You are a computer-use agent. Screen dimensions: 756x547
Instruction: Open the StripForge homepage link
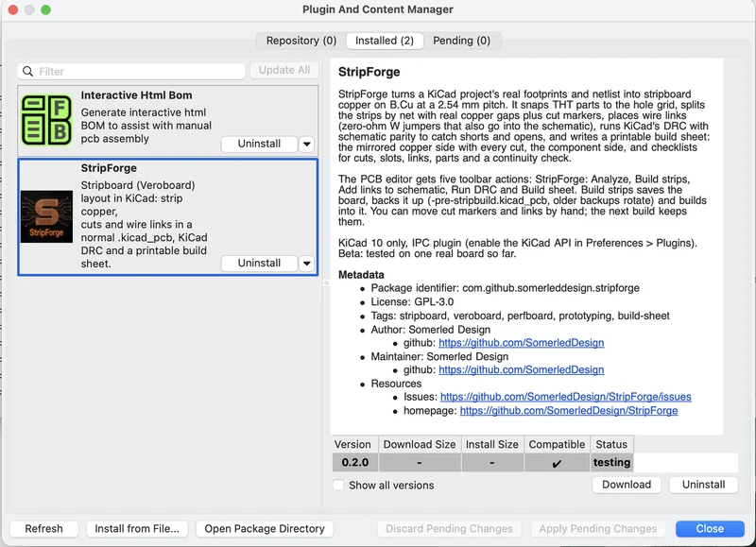point(569,411)
